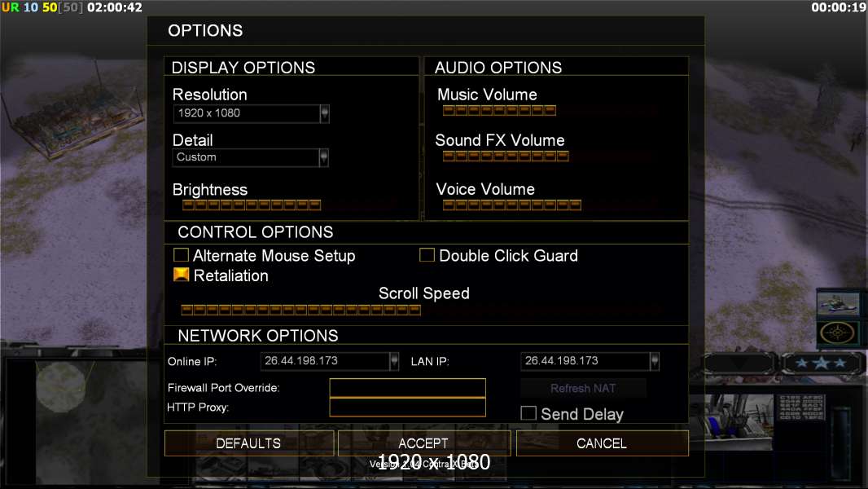Click the circular crosshair emblem icon
The image size is (868, 489).
[837, 333]
